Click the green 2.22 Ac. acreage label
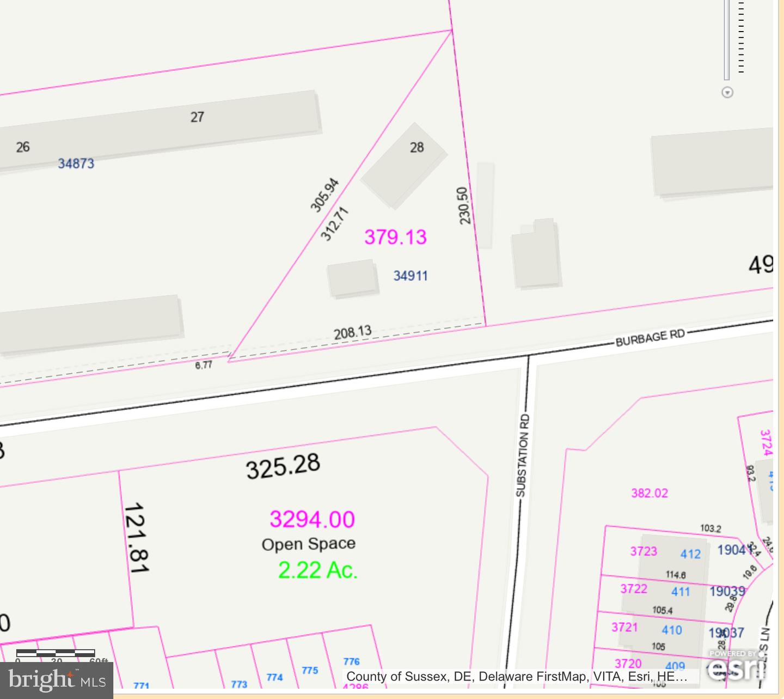 pyautogui.click(x=317, y=570)
